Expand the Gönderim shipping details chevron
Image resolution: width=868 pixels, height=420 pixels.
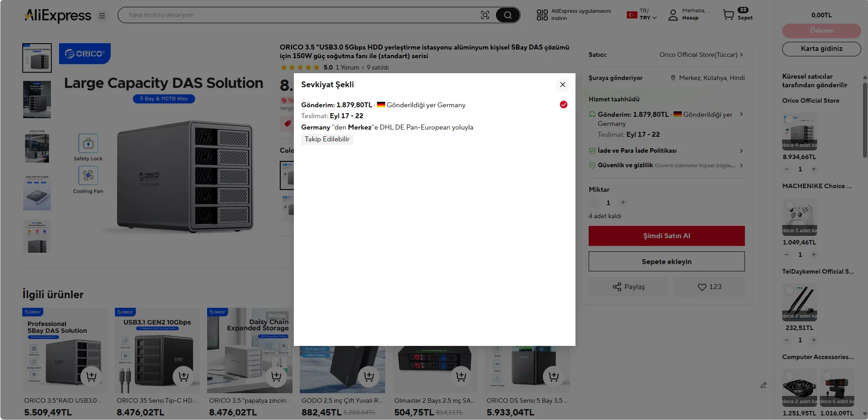741,114
